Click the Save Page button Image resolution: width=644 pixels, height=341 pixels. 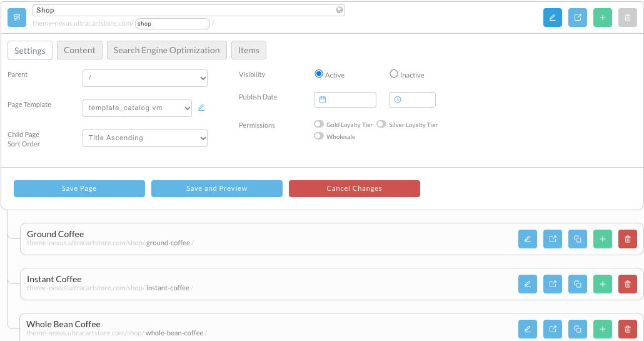click(79, 188)
